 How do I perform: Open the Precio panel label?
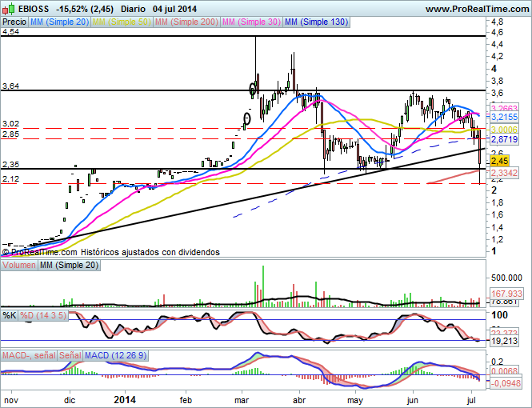[14, 23]
